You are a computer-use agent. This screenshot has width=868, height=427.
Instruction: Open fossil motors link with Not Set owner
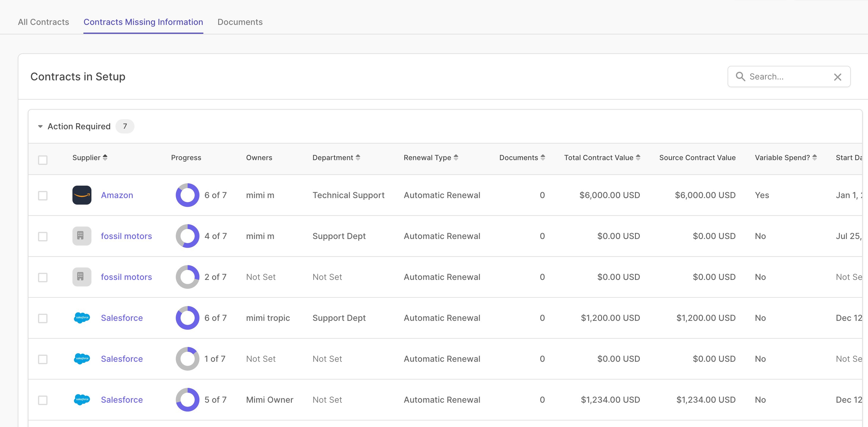[x=126, y=277]
